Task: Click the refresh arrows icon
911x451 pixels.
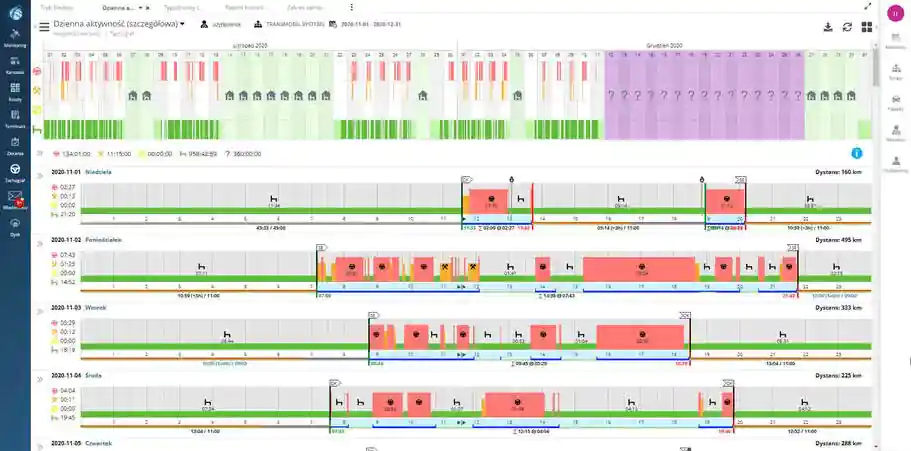Action: [847, 27]
